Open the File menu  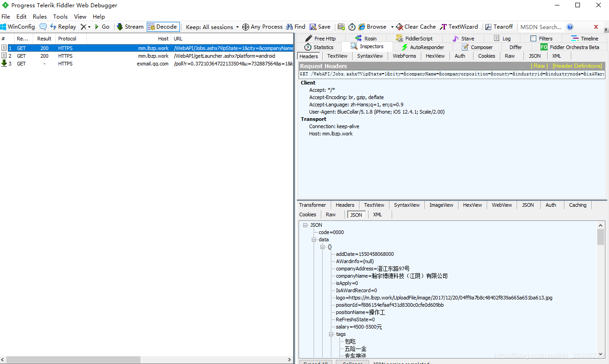click(x=5, y=16)
